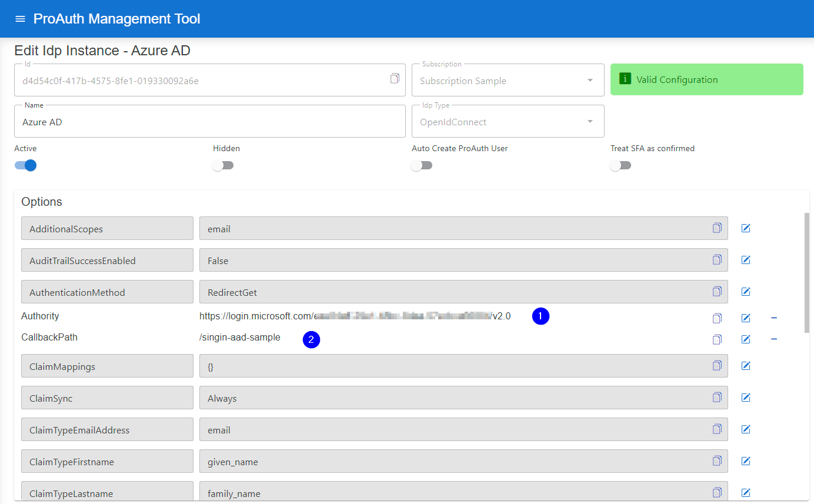The height and width of the screenshot is (504, 814).
Task: Open the hamburger navigation menu
Action: (20, 18)
